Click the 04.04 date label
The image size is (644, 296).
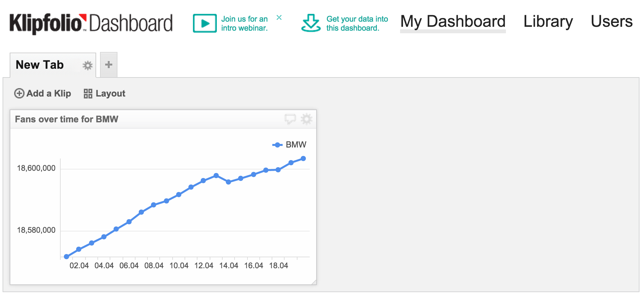coord(104,266)
